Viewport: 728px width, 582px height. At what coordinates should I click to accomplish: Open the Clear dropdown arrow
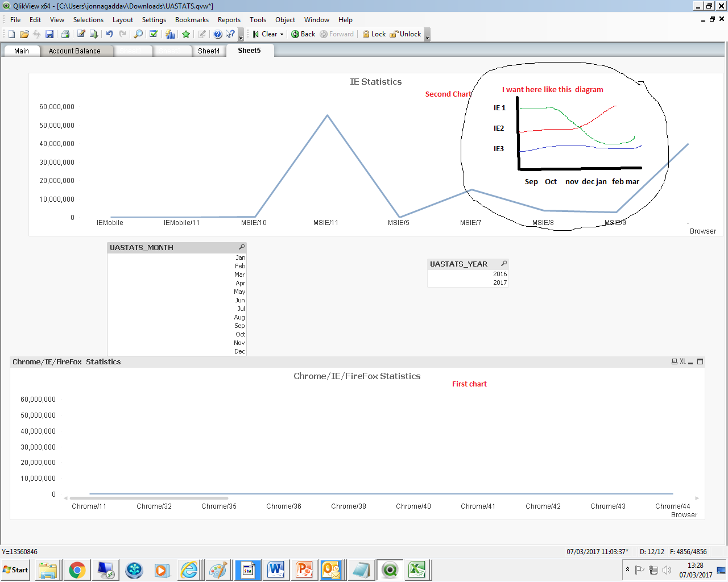pos(282,34)
